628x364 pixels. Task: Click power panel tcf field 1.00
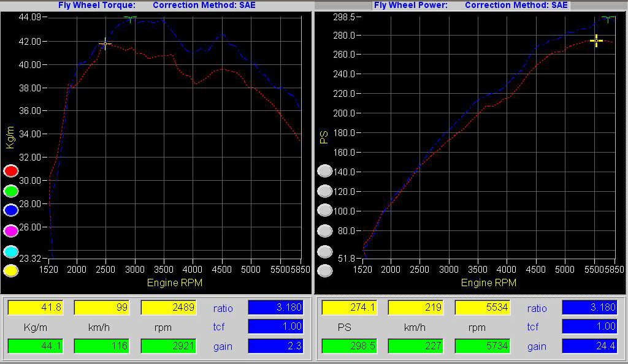click(589, 327)
